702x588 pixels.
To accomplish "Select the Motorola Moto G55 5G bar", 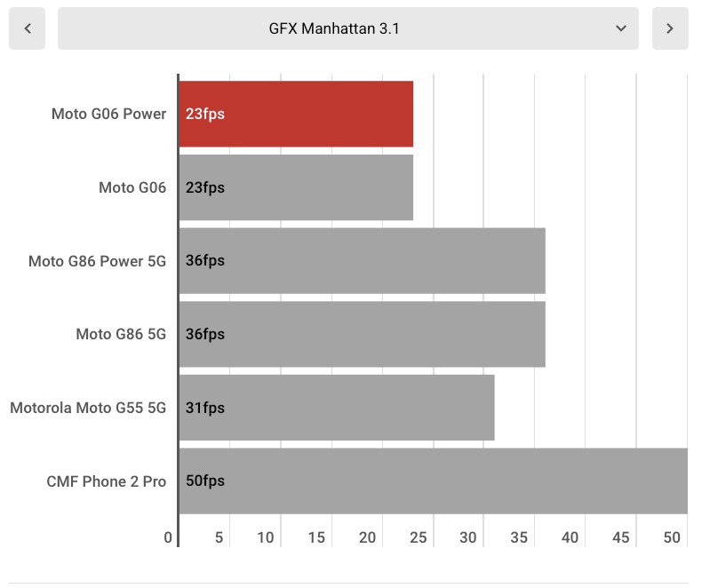I will point(336,408).
